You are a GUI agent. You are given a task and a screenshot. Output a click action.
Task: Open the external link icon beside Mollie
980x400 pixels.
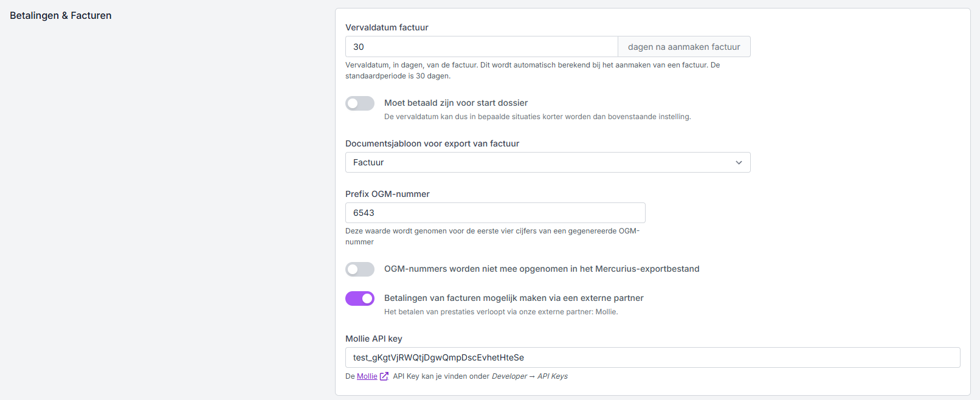point(384,376)
